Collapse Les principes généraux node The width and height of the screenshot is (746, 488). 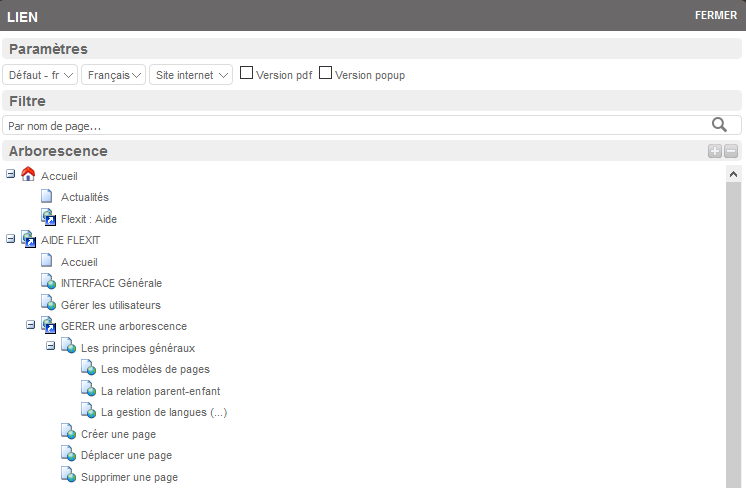click(x=51, y=346)
